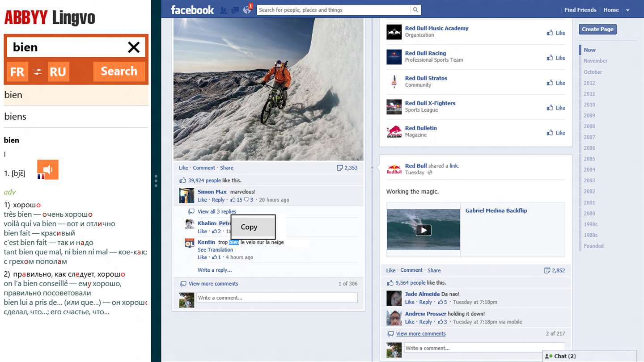Clear the Lingvo search field with X
Viewport: 644px width, 362px height.
(x=134, y=47)
